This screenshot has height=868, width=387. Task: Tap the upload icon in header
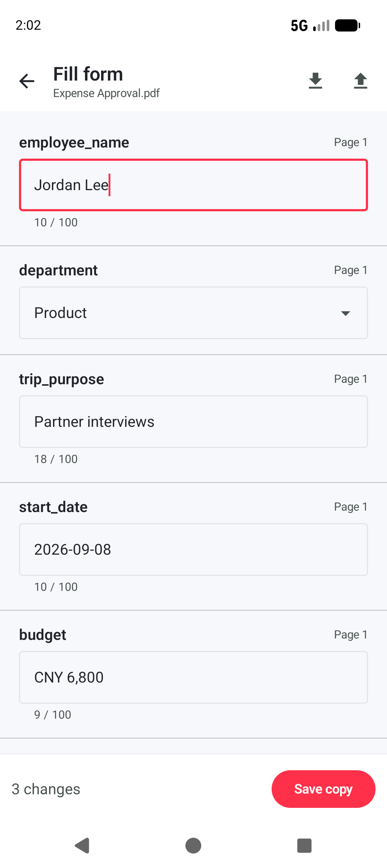(x=360, y=81)
